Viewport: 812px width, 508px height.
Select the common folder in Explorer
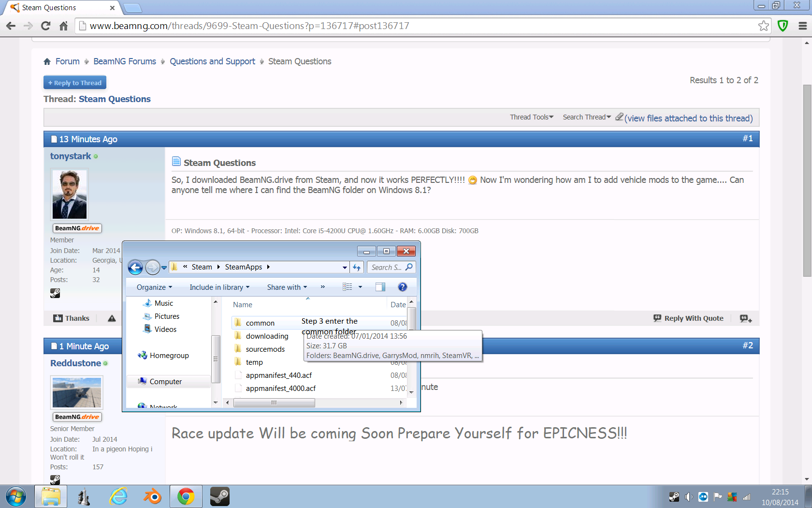point(260,323)
